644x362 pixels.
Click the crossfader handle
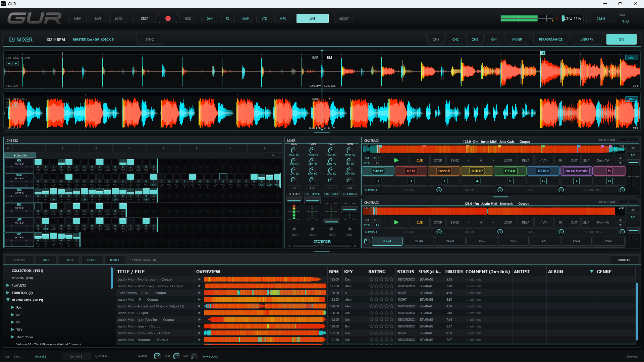(322, 246)
